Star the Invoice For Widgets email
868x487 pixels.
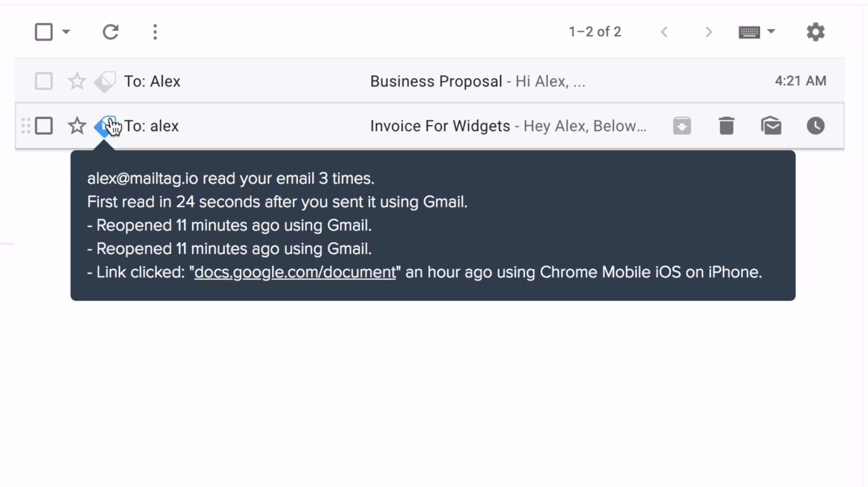(77, 126)
